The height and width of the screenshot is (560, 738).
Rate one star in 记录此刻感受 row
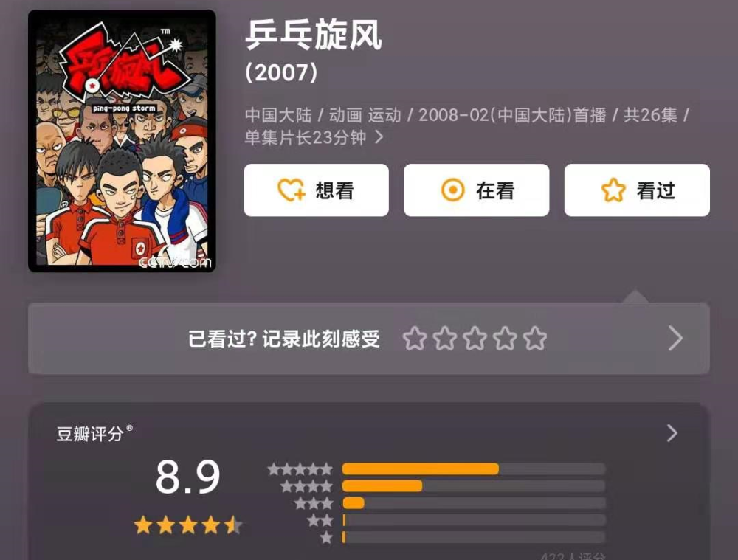point(415,339)
